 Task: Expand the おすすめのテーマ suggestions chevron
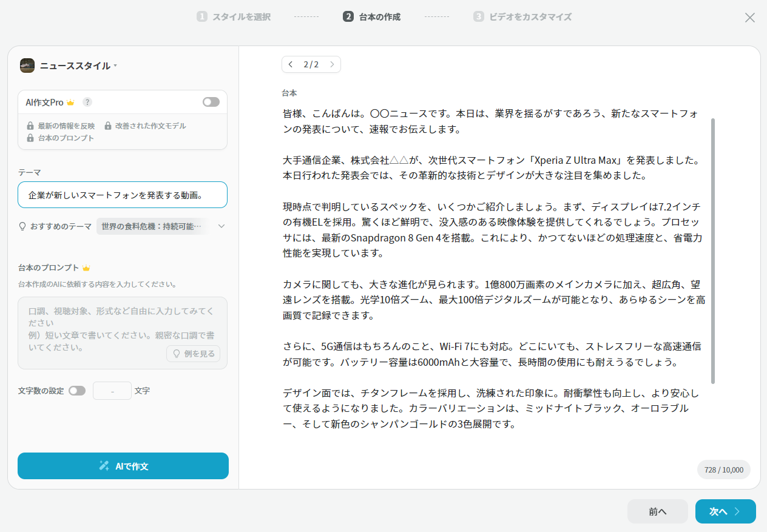(221, 226)
